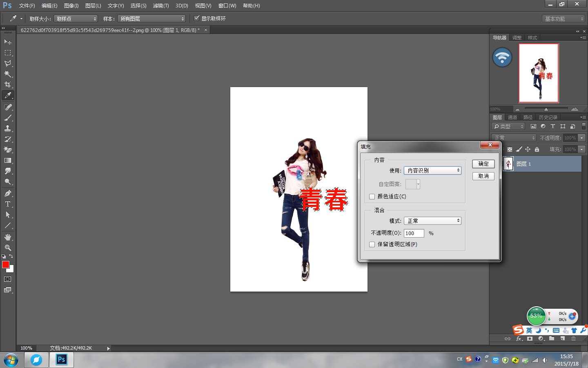Toggle 显示取样环 checkbox
Image resolution: width=588 pixels, height=368 pixels.
tap(197, 18)
